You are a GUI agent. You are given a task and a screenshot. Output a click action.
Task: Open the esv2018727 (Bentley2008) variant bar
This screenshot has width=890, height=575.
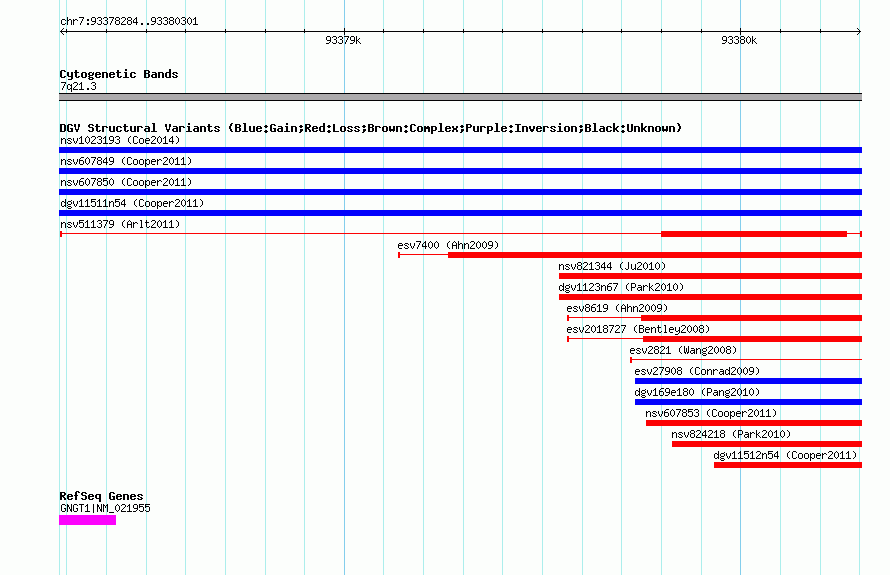pyautogui.click(x=753, y=339)
